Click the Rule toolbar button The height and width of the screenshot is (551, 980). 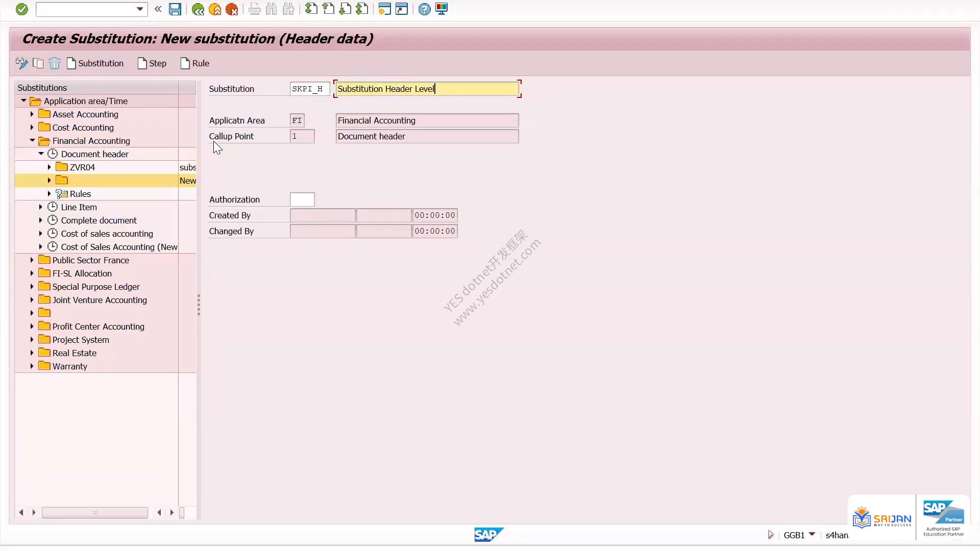coord(195,63)
